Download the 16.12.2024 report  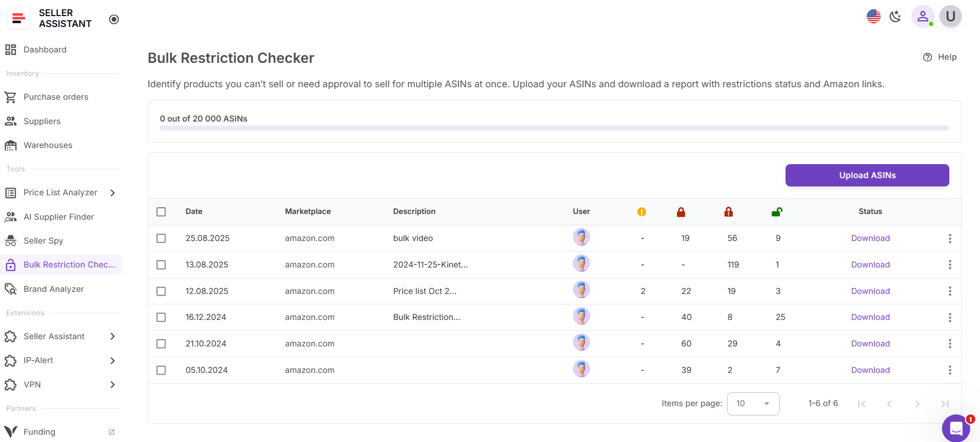(870, 317)
